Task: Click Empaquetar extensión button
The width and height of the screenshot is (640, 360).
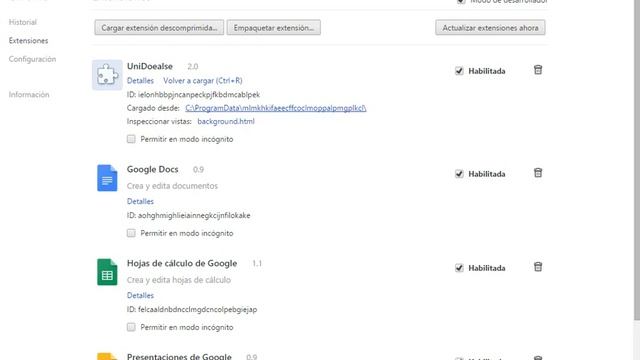Action: [273, 28]
